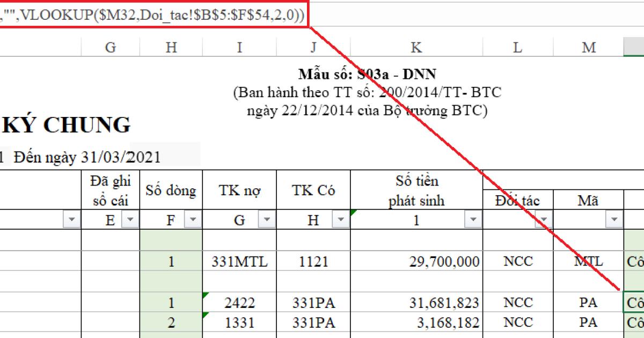Select the "1331" debit account cell
This screenshot has width=644, height=338.
click(x=240, y=322)
